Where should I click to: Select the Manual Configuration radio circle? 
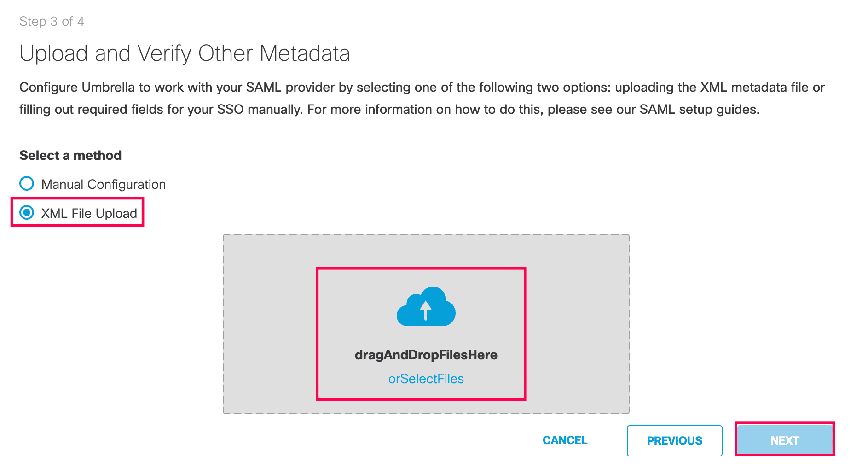point(27,183)
